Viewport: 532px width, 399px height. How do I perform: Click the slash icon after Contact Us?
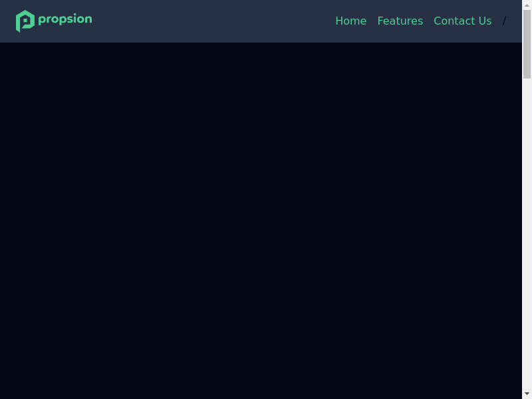coord(504,21)
